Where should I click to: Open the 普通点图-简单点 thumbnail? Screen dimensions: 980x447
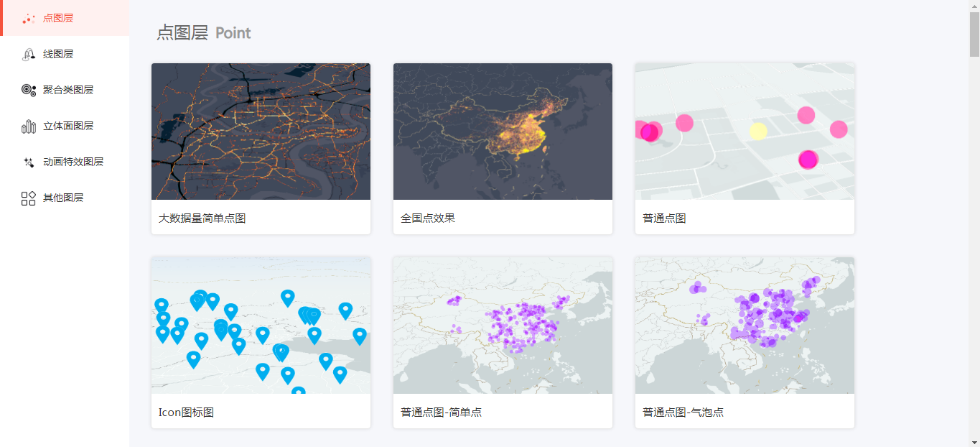click(x=503, y=326)
